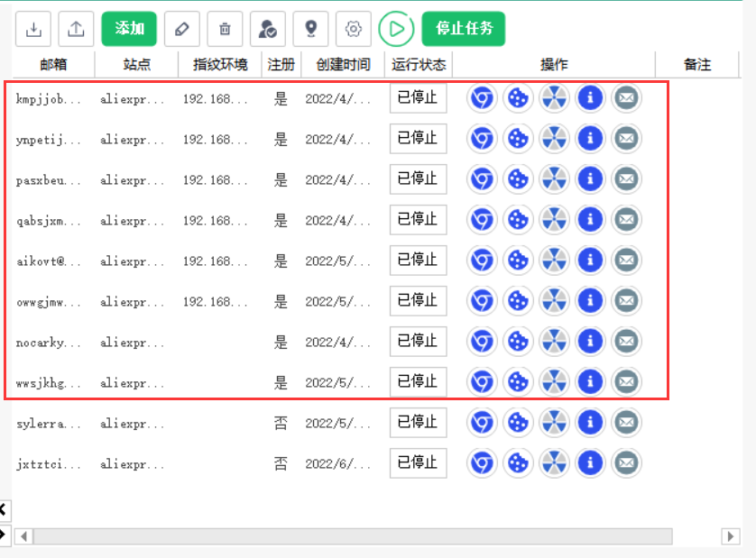Screen dimensions: 756x558
Task: Open Chrome browser icon for owwgjmw row
Action: (482, 301)
